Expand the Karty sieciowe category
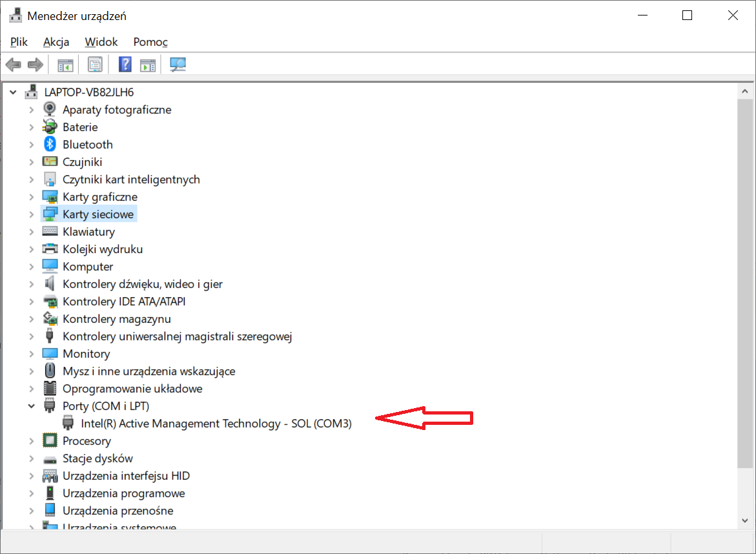Viewport: 756px width, 554px height. pyautogui.click(x=31, y=214)
